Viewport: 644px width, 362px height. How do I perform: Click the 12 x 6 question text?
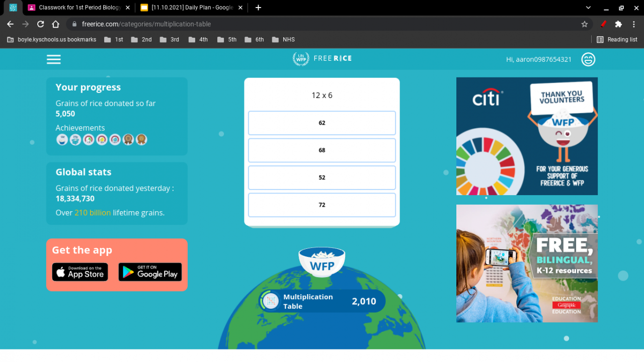coord(322,95)
